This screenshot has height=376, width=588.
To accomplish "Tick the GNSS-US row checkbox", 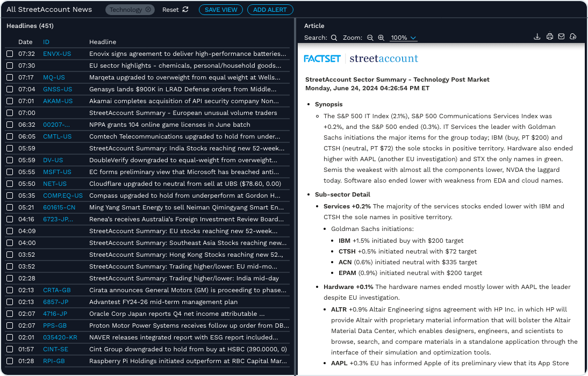I will point(10,89).
